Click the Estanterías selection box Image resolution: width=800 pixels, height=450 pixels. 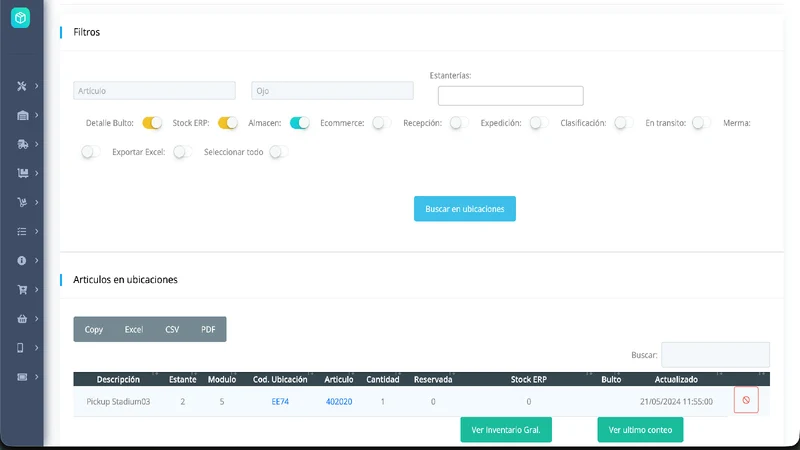511,96
